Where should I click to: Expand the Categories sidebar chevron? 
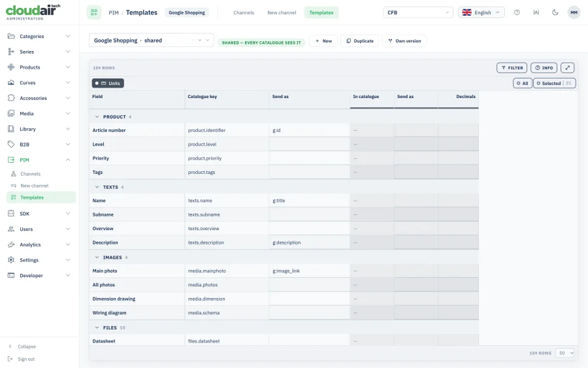click(x=68, y=36)
